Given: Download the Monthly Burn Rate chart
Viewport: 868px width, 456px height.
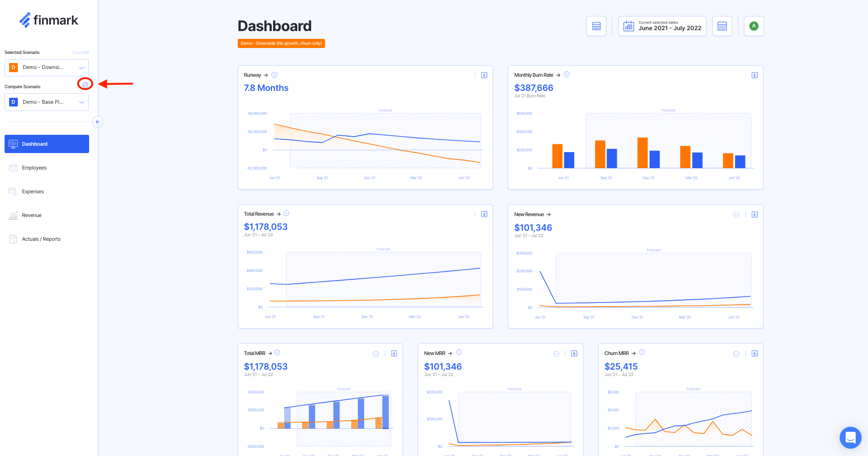Looking at the screenshot, I should [754, 75].
